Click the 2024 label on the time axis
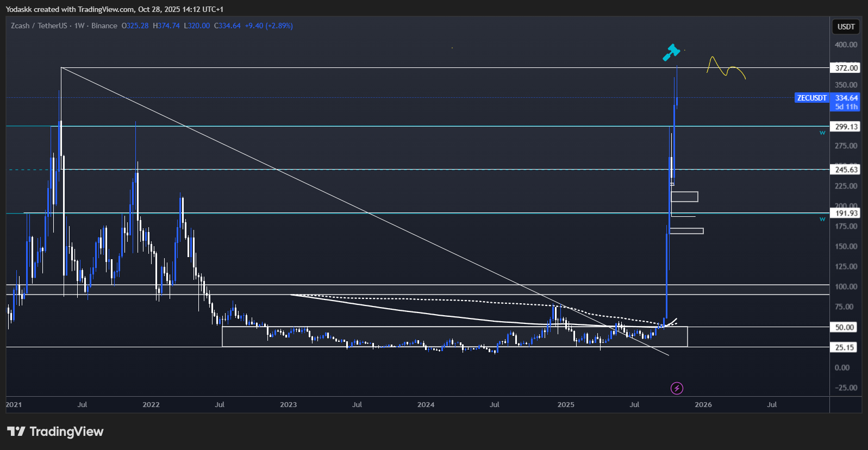 426,404
